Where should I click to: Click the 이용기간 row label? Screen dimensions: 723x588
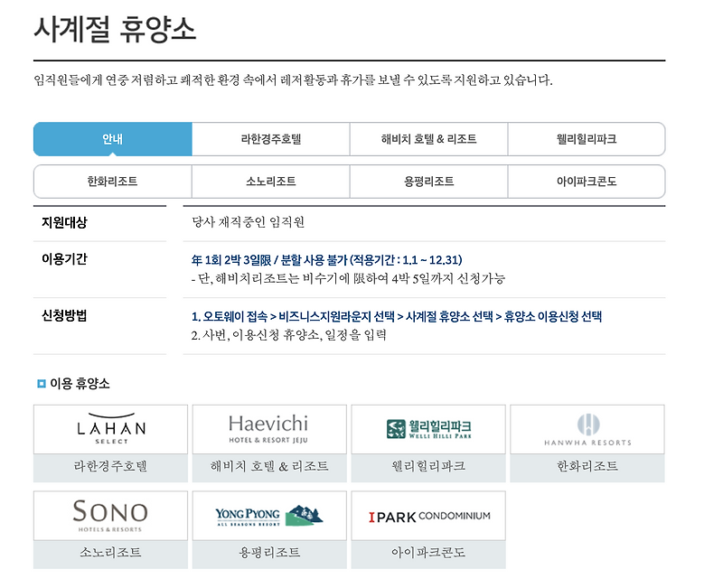click(64, 259)
